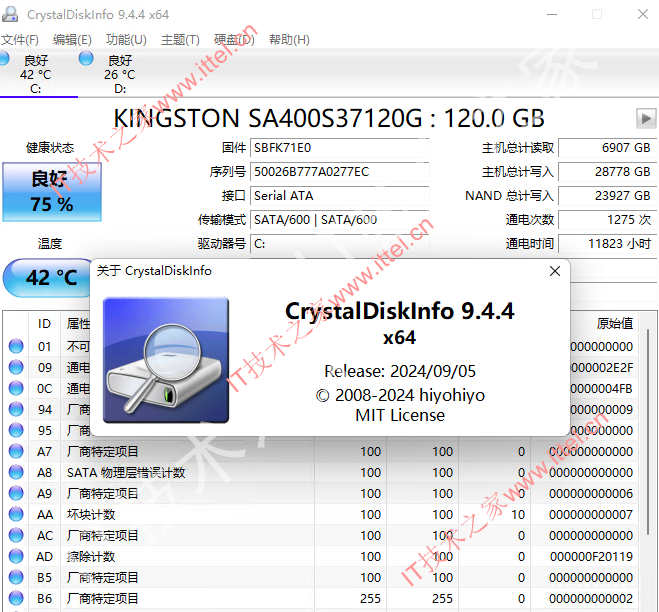Click the status orb for attribute A7
The width and height of the screenshot is (659, 612).
(16, 451)
